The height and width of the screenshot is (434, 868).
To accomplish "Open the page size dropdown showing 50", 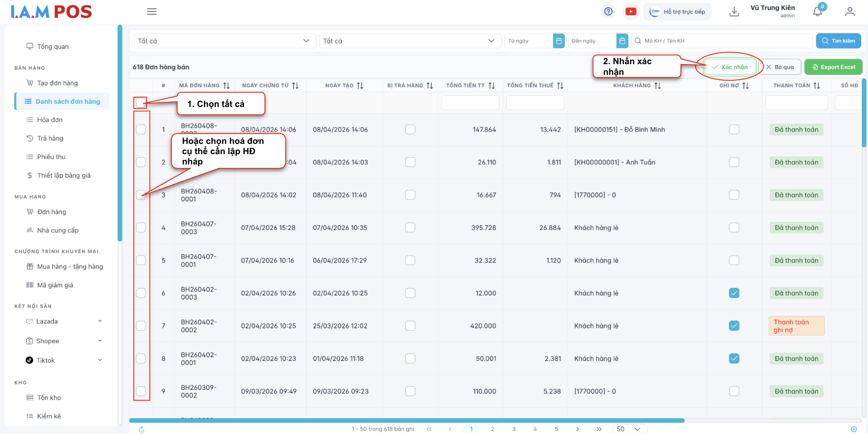I will click(629, 429).
